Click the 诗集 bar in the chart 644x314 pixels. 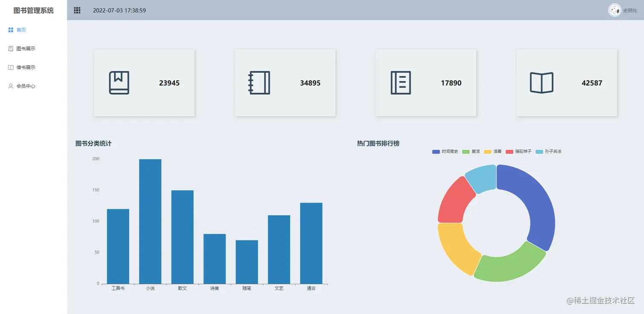215,259
